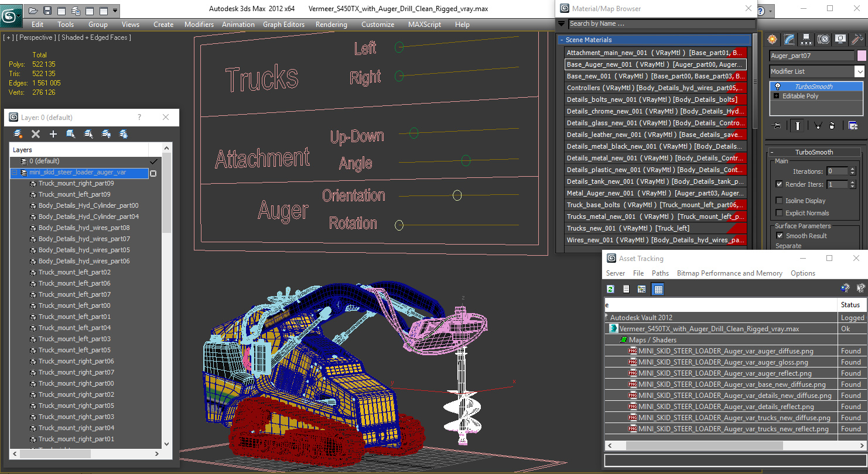Open the Modifier List dropdown

coord(859,71)
